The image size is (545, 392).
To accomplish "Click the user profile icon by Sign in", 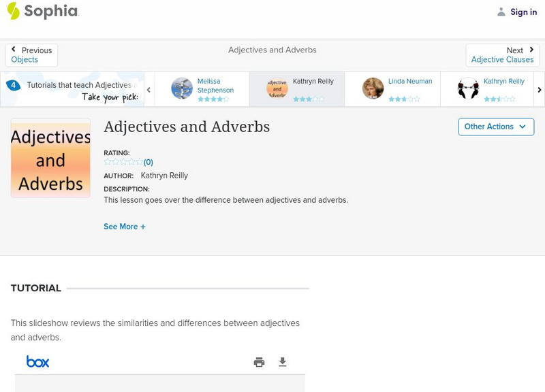I will pos(501,12).
